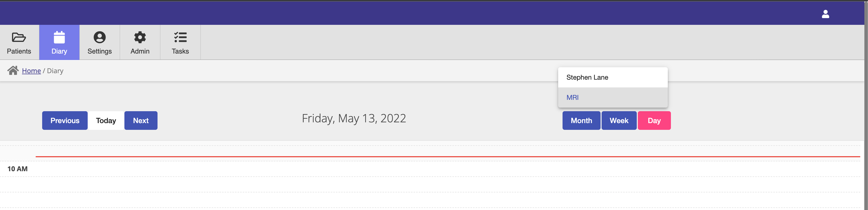Advance to the Next day
868x210 pixels.
[x=141, y=121]
